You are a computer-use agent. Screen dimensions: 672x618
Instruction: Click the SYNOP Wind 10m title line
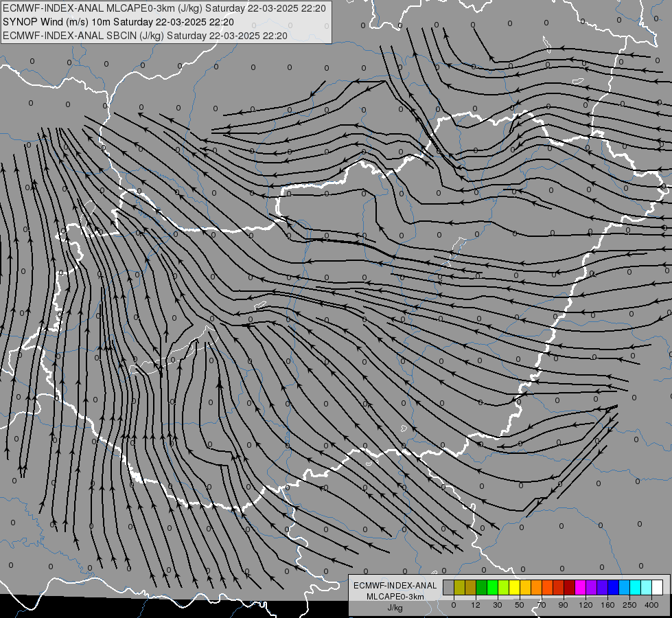pos(118,22)
